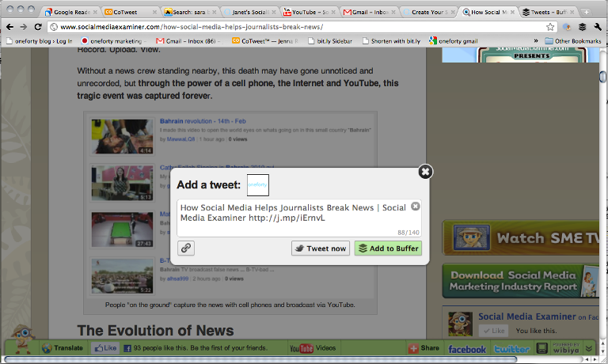This screenshot has width=608, height=364.
Task: Click Watch SME TV banner
Action: tap(521, 237)
